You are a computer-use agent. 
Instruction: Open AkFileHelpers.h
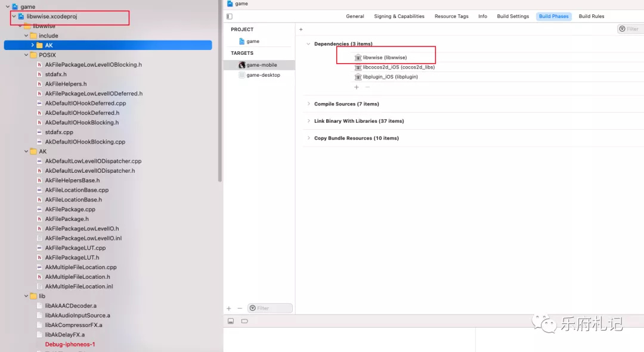coord(66,84)
